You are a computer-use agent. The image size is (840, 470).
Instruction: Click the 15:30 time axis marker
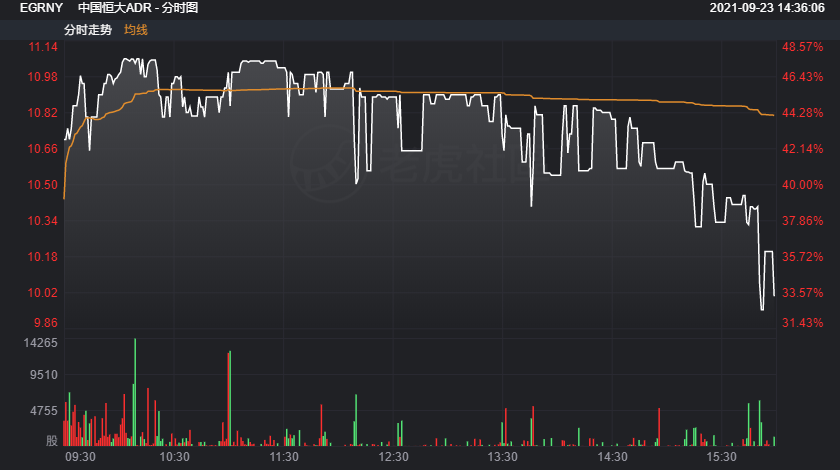point(721,457)
